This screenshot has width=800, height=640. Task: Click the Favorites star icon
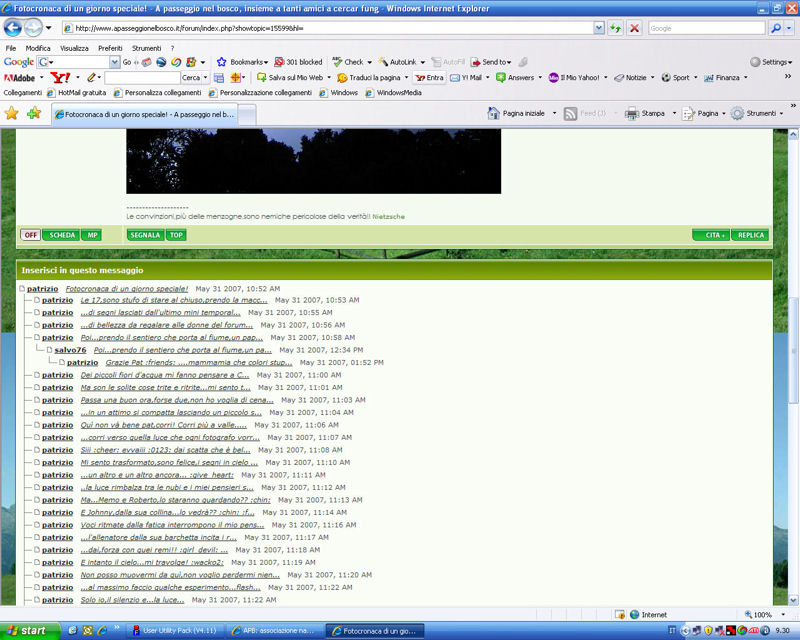(12, 114)
